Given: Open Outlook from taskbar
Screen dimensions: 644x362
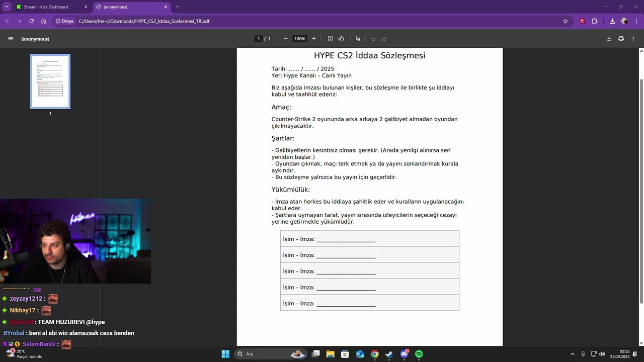Looking at the screenshot, I should pos(360,354).
